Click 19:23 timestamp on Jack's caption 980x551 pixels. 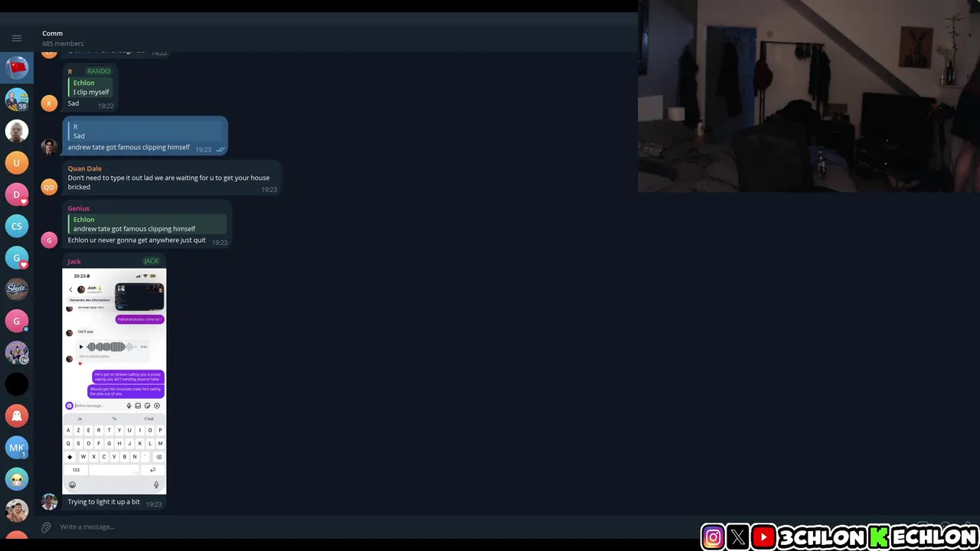pyautogui.click(x=154, y=504)
